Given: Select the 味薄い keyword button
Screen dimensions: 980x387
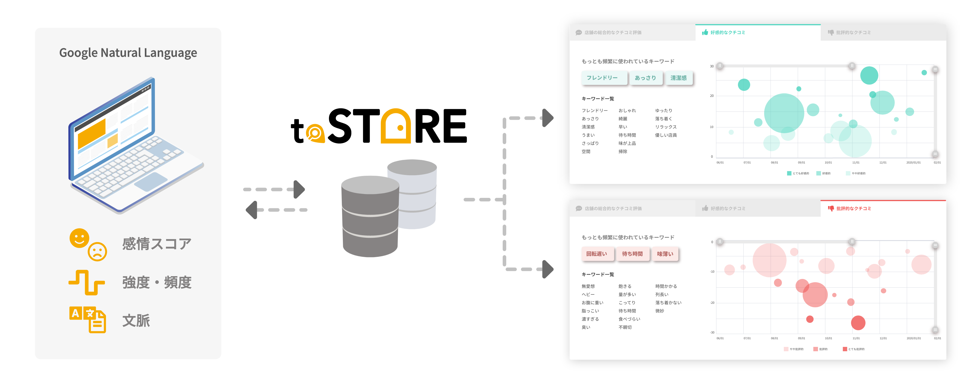Looking at the screenshot, I should pyautogui.click(x=665, y=254).
